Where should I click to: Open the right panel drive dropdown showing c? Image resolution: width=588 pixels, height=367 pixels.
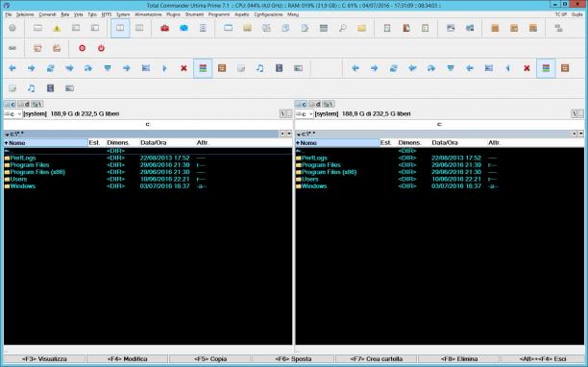(305, 114)
